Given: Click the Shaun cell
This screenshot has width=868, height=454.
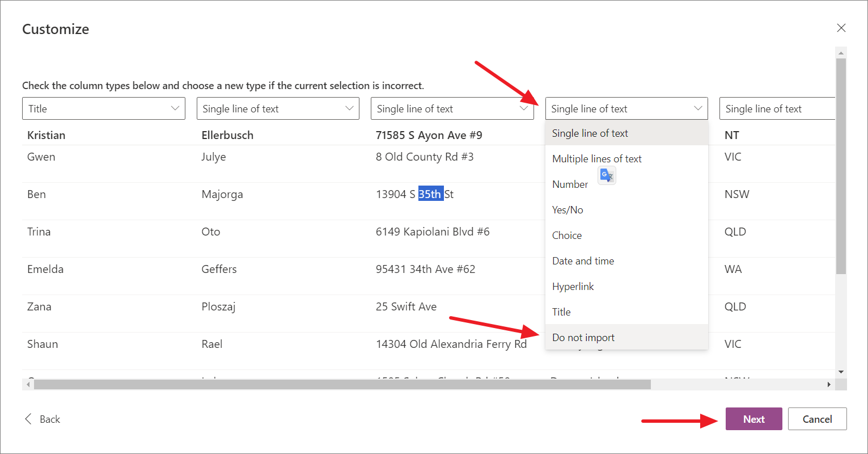Looking at the screenshot, I should (43, 344).
